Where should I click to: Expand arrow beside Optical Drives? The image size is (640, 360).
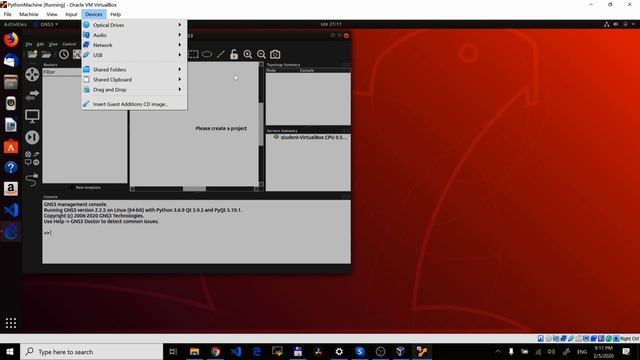tap(180, 25)
